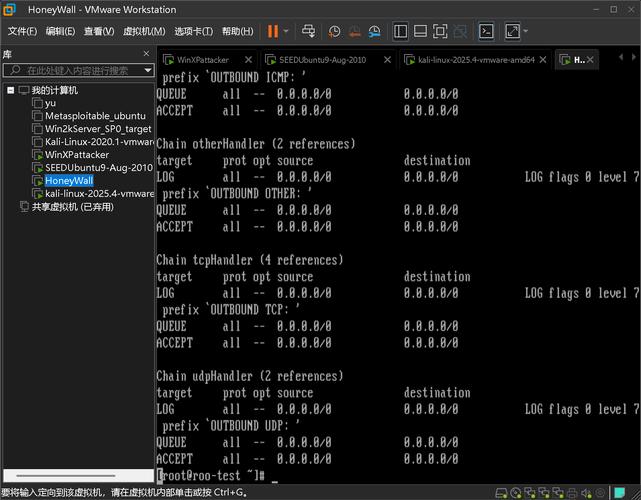641x500 pixels.
Task: Click the prefix 'OUTBOUND ICMP:' text
Action: pos(234,78)
